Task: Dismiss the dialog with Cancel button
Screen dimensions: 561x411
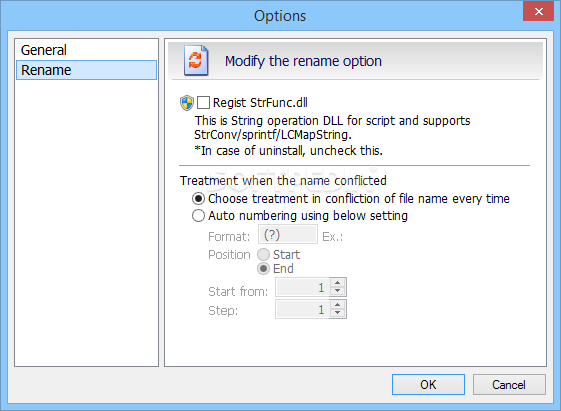Action: tap(509, 385)
